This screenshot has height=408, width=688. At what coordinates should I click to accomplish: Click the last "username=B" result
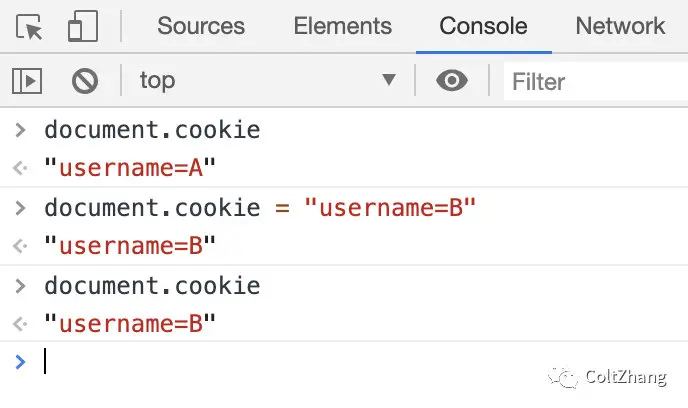[131, 323]
